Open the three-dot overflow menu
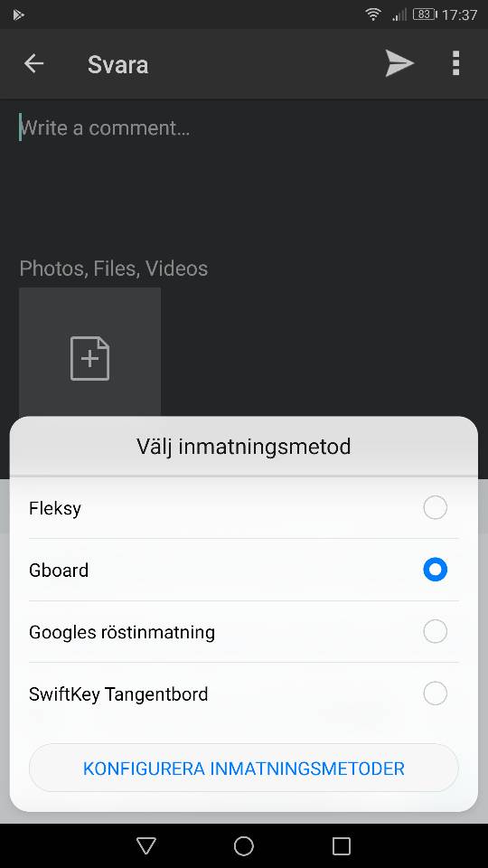Screen dimensions: 488x868 (455, 63)
